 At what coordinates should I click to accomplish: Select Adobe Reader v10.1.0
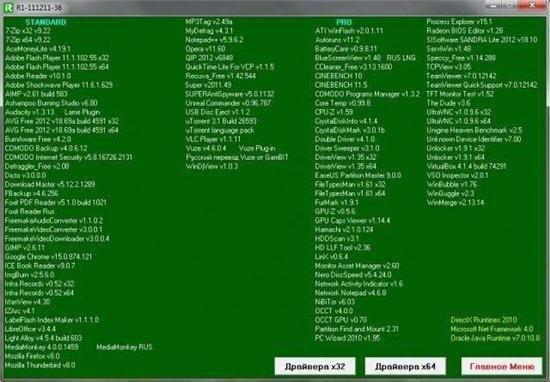(x=38, y=76)
